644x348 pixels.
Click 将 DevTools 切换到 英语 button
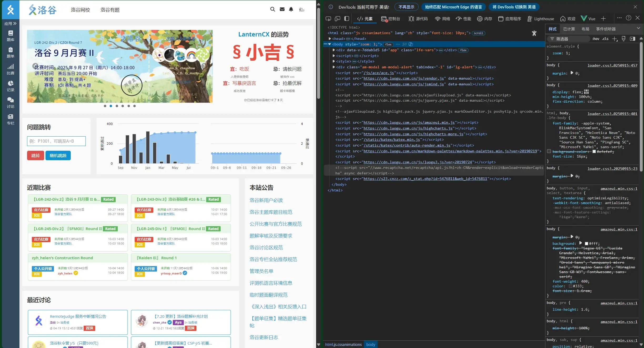coord(514,7)
